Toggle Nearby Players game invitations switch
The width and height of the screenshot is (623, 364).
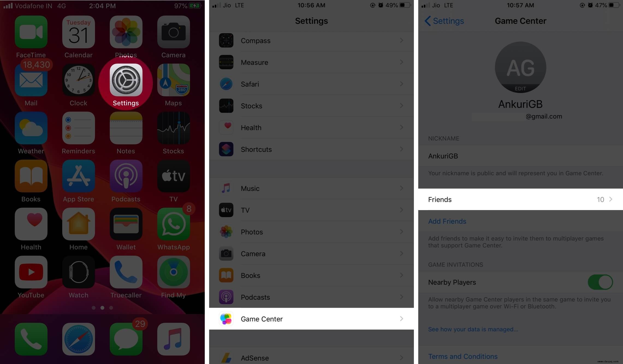600,282
